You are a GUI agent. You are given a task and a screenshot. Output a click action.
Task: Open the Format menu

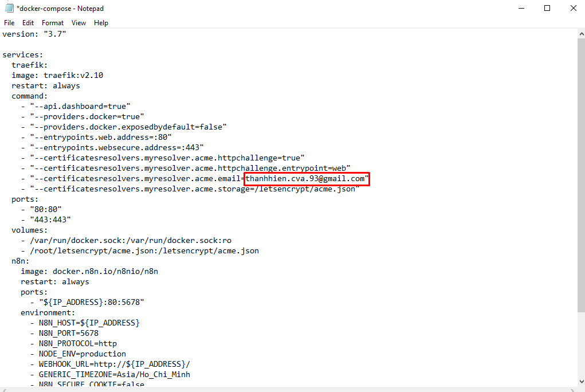tap(52, 22)
